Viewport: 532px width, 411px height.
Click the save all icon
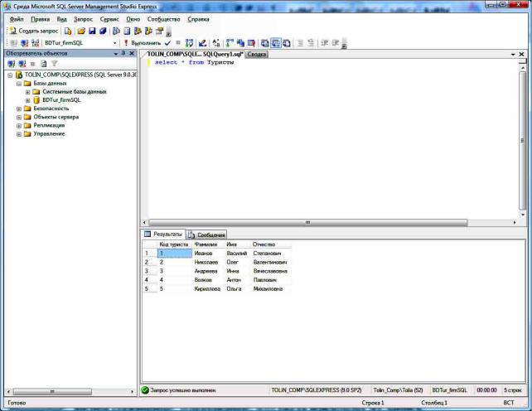pyautogui.click(x=103, y=31)
